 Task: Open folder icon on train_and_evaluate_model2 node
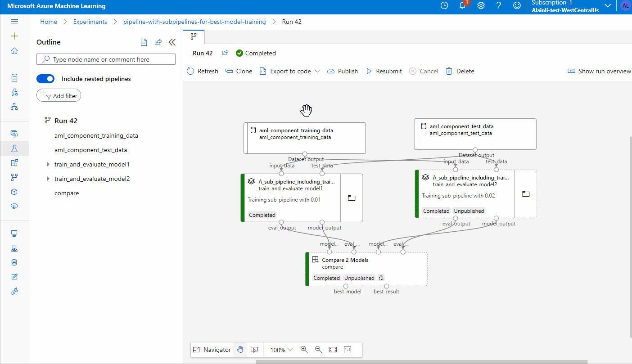coord(526,194)
